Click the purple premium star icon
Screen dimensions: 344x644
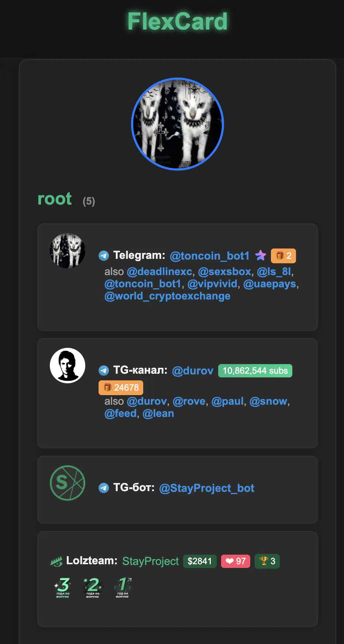point(261,255)
